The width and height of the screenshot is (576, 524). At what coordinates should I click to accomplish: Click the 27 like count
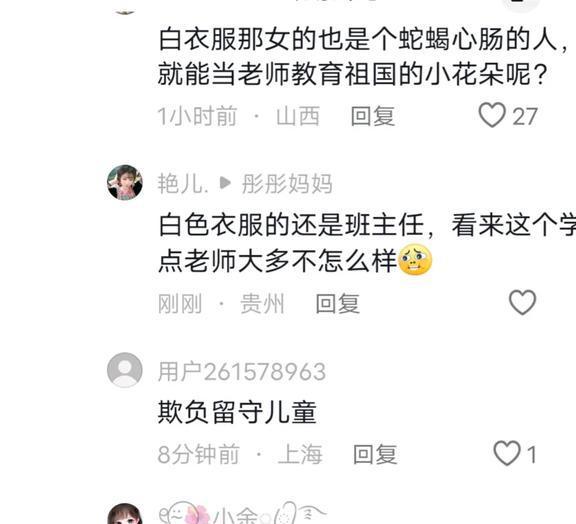pos(525,116)
